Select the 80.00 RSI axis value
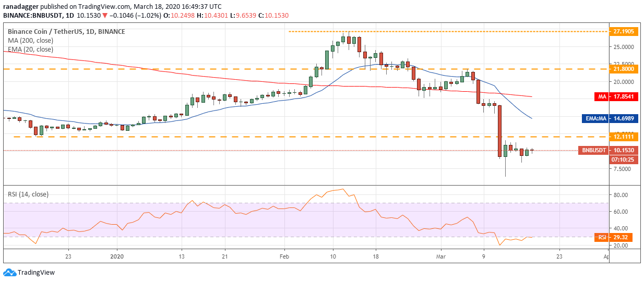Screen dimensions: 644x282 tap(621, 195)
